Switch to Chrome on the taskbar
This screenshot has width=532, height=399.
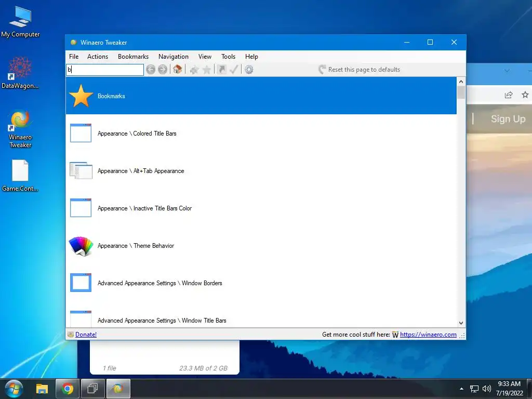67,389
